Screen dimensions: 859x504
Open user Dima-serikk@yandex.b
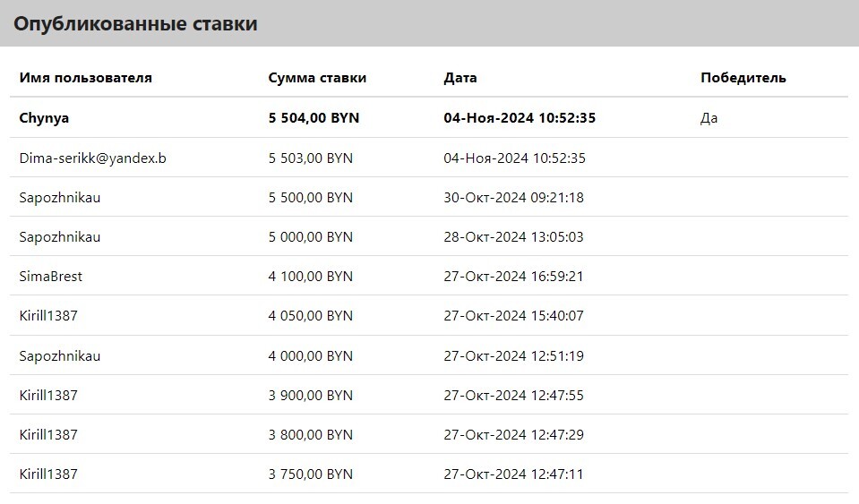[x=92, y=158]
